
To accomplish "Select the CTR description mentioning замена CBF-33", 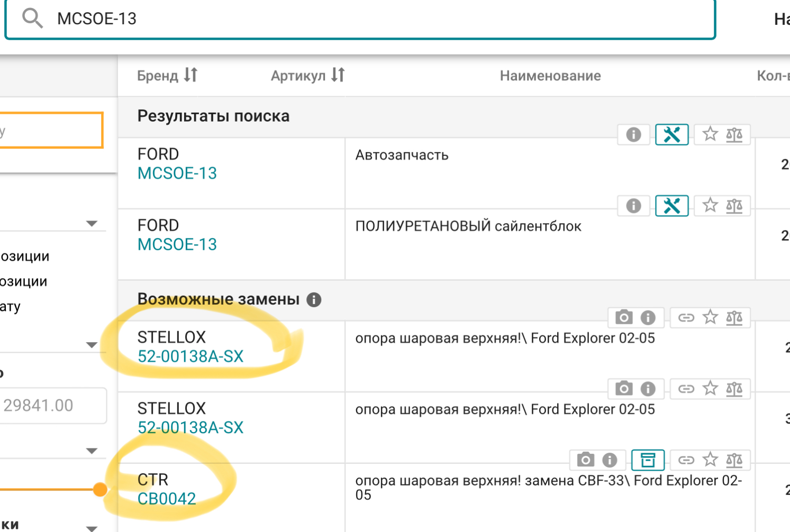I will coord(549,488).
